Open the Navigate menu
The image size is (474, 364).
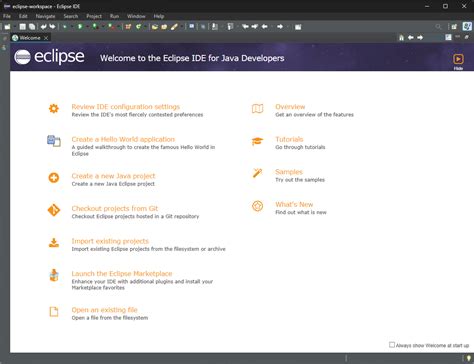45,16
